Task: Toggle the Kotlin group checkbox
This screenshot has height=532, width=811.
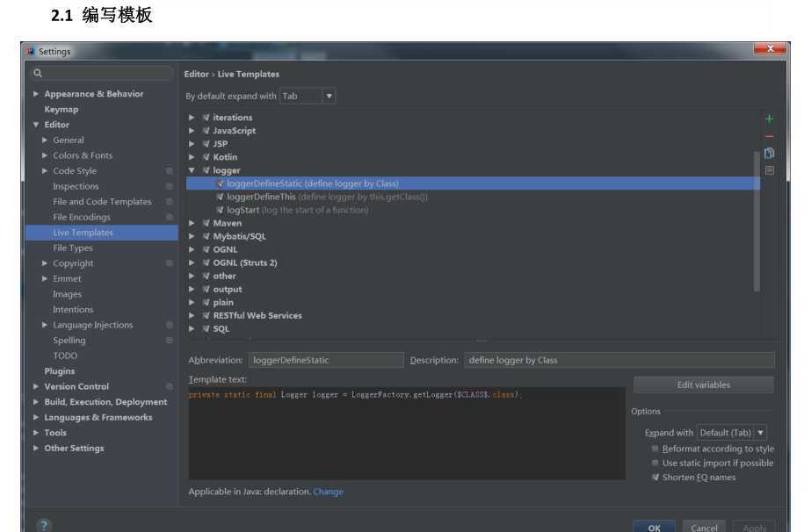Action: click(206, 157)
